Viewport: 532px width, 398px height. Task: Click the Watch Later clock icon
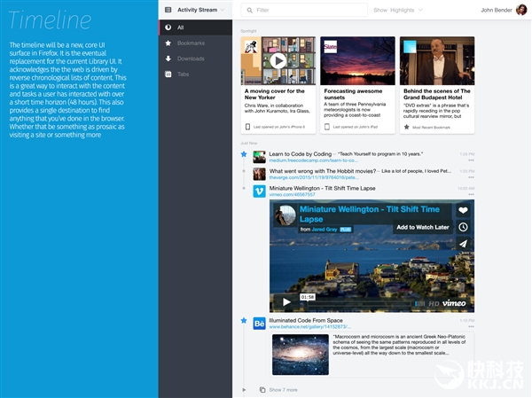pyautogui.click(x=463, y=227)
